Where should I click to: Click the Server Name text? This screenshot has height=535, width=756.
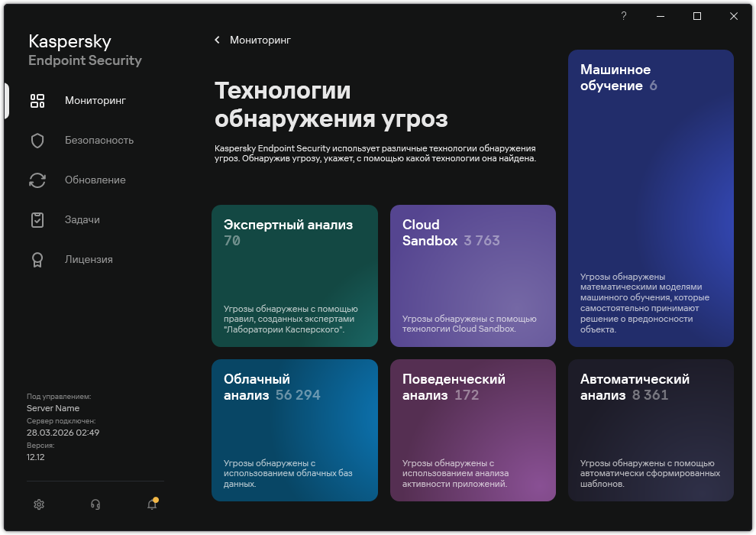pyautogui.click(x=53, y=408)
